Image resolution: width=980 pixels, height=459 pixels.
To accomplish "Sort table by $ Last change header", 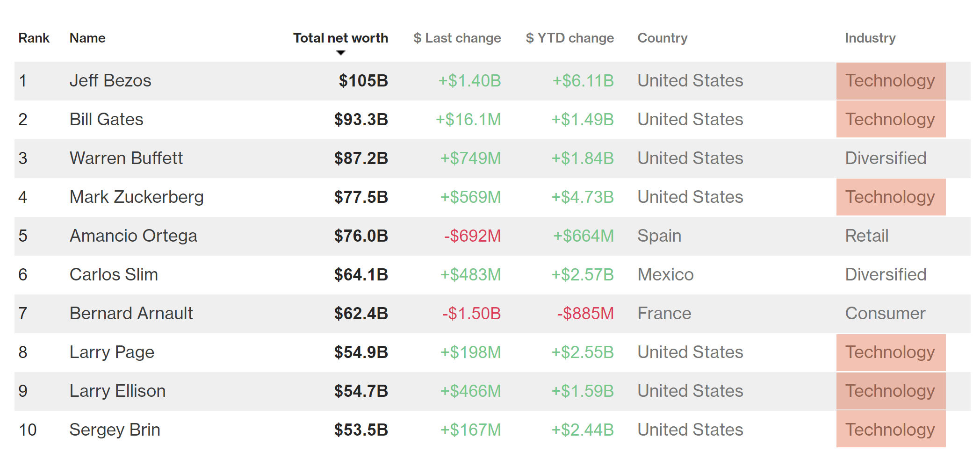I will (x=457, y=38).
